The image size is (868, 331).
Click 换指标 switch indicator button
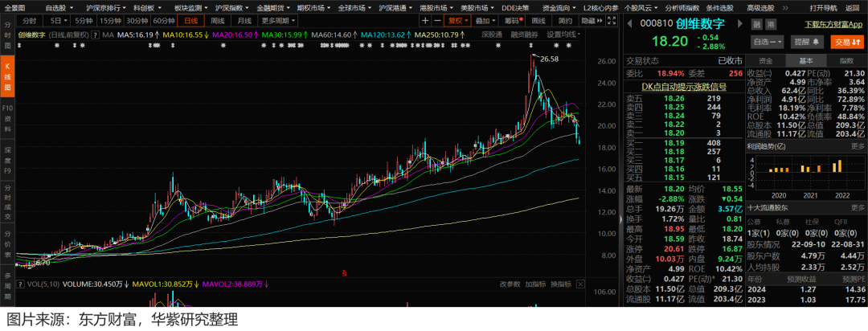(x=560, y=284)
